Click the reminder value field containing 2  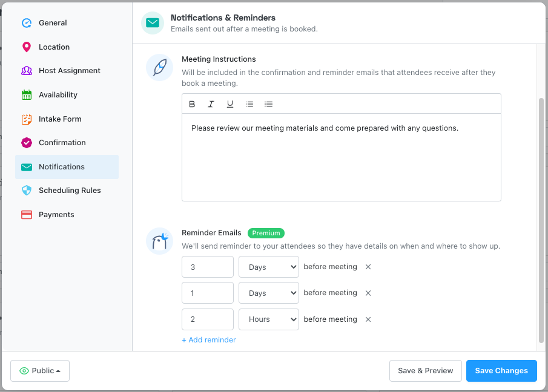coord(208,319)
